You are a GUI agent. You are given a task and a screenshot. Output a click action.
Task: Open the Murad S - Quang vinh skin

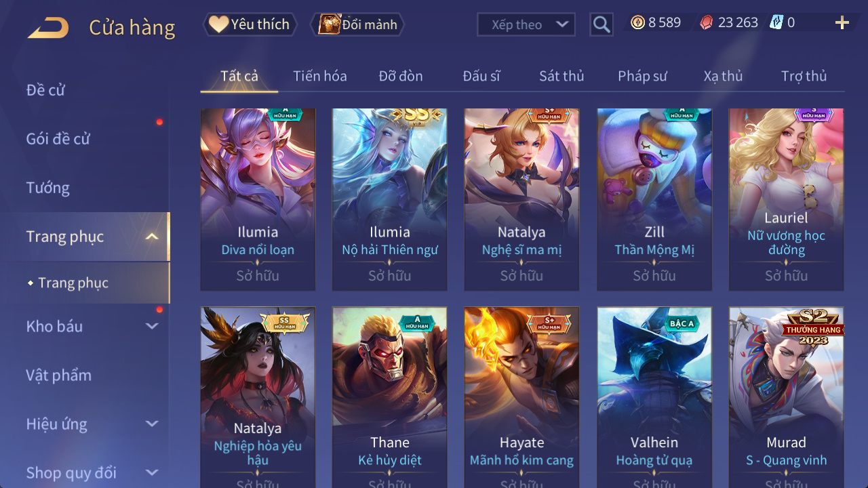click(787, 397)
